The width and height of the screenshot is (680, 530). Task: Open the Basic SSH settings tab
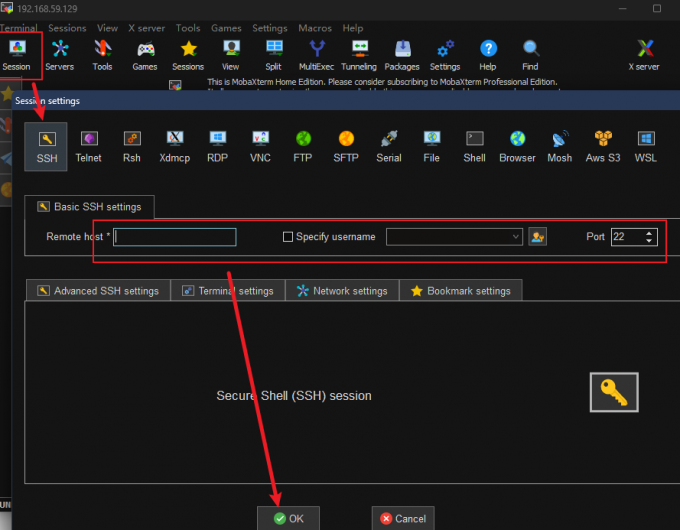pos(89,207)
